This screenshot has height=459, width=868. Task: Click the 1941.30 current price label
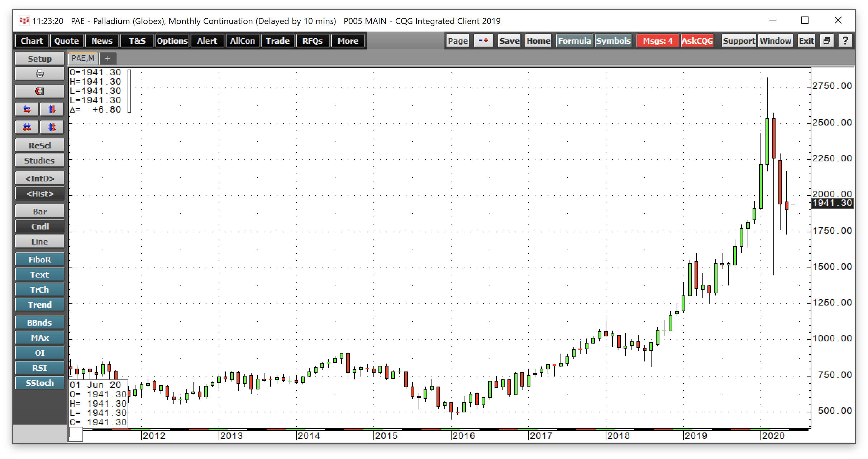point(832,203)
